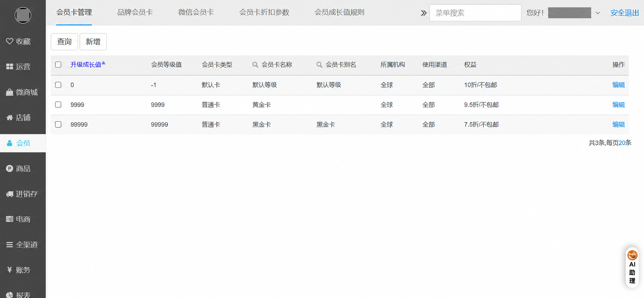
Task: Click the 99999 upgrade growth value cell
Action: (x=79, y=124)
